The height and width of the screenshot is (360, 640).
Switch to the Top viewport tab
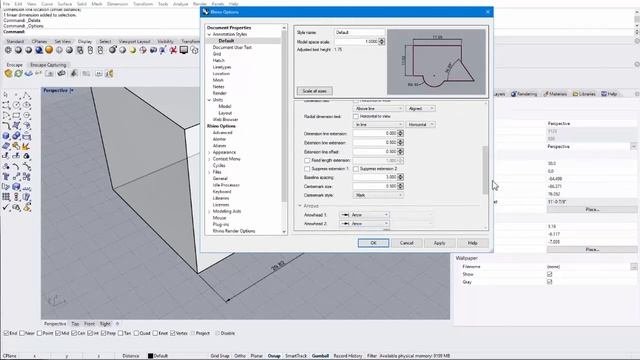click(x=75, y=324)
